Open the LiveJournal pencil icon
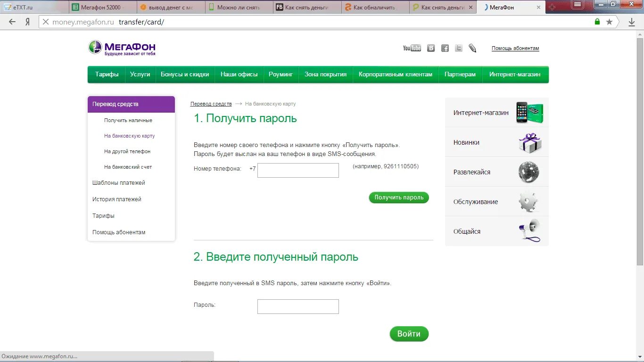The width and height of the screenshot is (644, 362). tap(472, 48)
